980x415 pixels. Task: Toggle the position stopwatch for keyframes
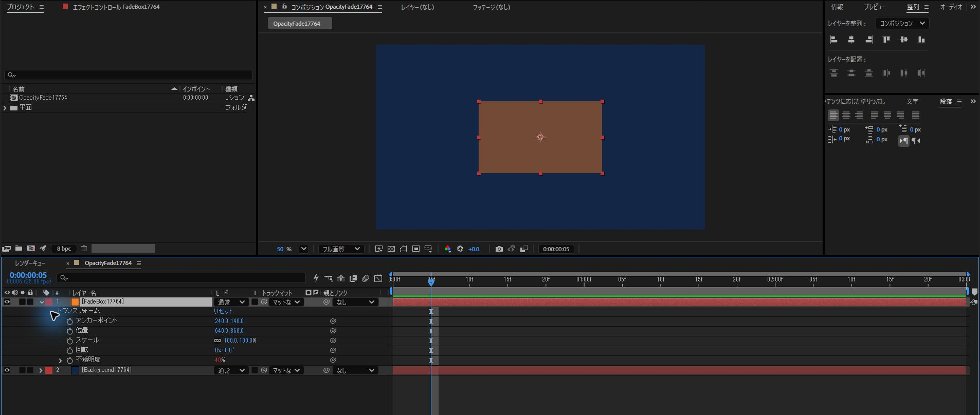click(70, 331)
